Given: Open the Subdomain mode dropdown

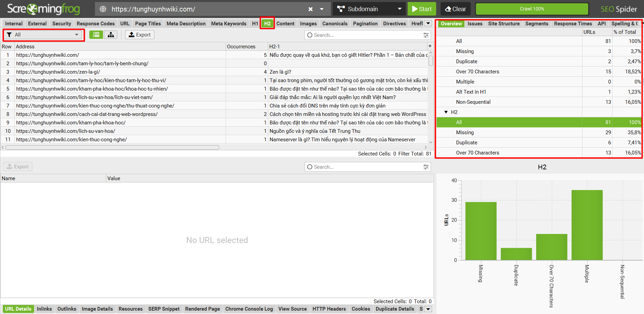Looking at the screenshot, I should click(x=369, y=9).
